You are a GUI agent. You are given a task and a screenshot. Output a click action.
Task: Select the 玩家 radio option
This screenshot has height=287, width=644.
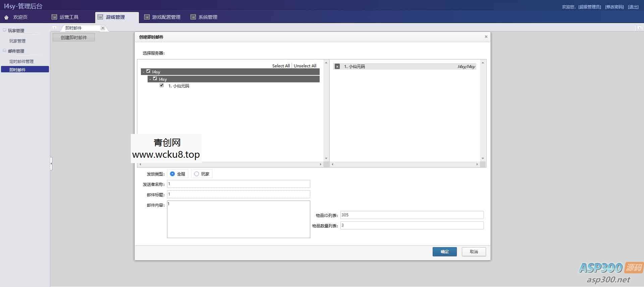click(197, 174)
